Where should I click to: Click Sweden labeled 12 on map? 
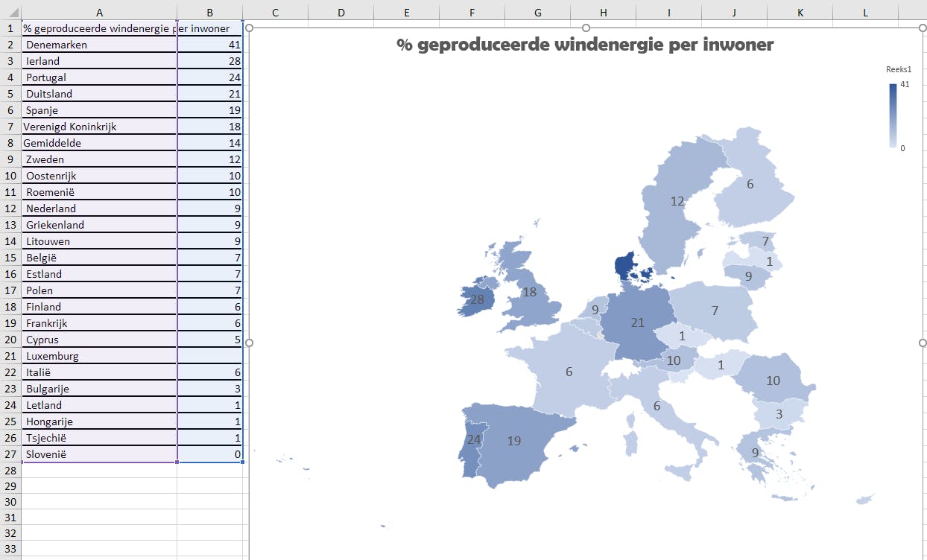point(677,201)
